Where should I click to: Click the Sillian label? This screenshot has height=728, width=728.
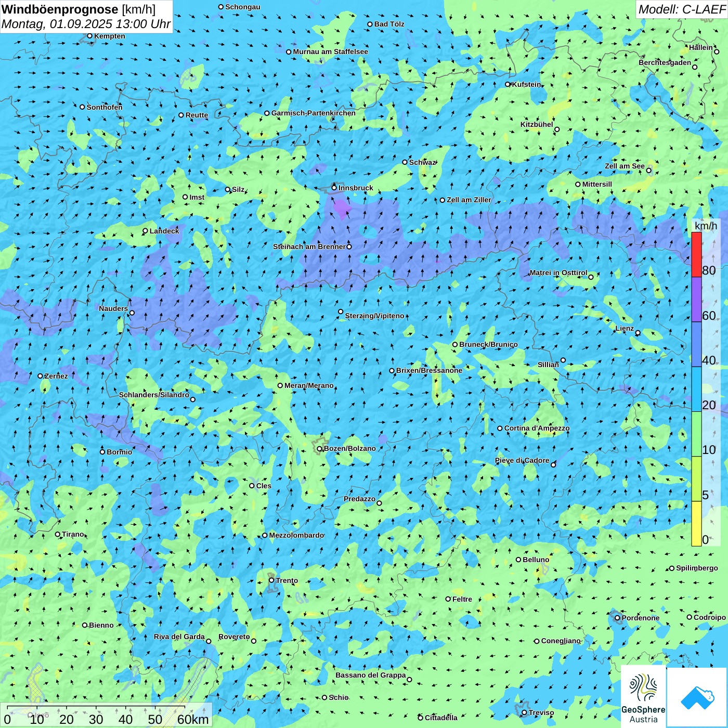[x=548, y=365]
